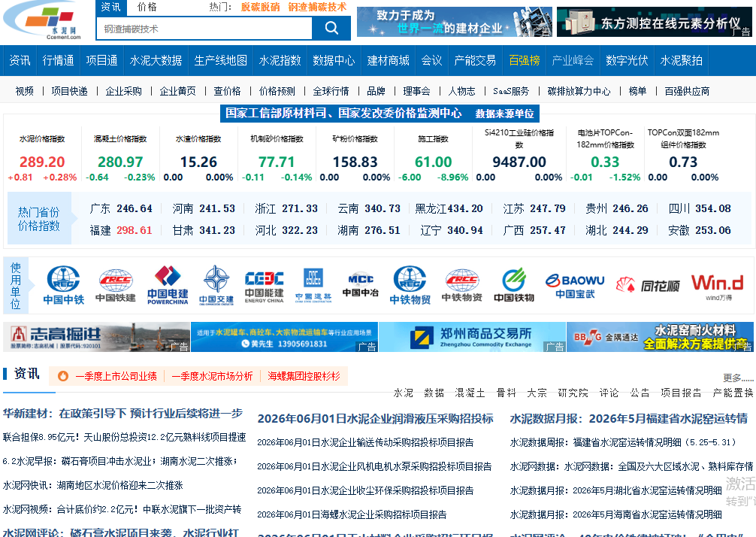Viewport: 756px width, 537px height.
Task: Open the 致力于成为世界一流的建材企业 banner ad
Action: 455,22
